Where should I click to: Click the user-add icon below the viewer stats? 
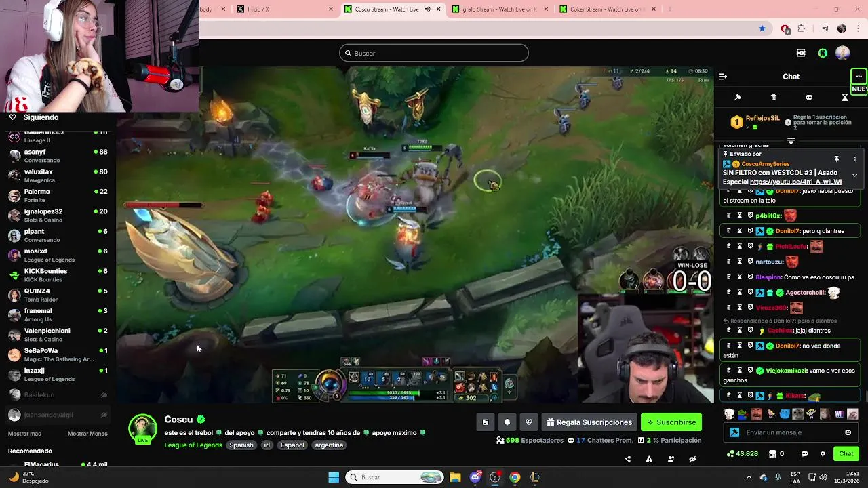(x=671, y=459)
